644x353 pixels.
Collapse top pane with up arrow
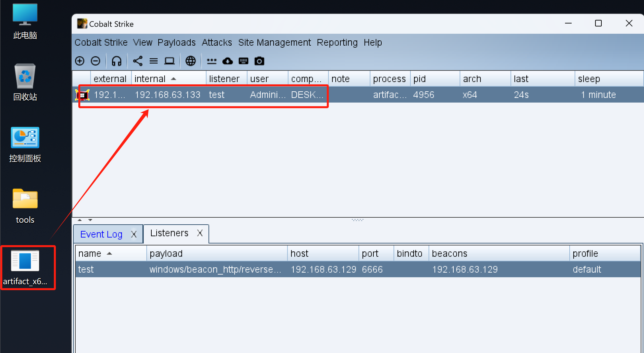80,220
